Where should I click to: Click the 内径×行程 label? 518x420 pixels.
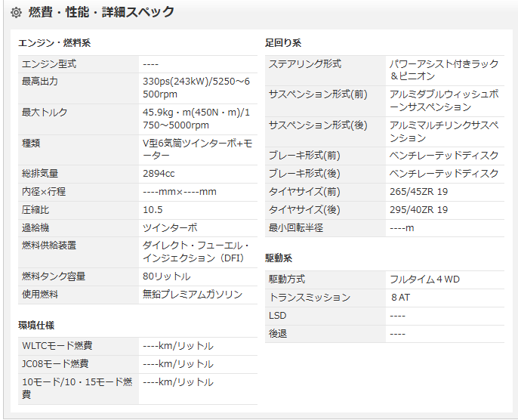click(44, 192)
